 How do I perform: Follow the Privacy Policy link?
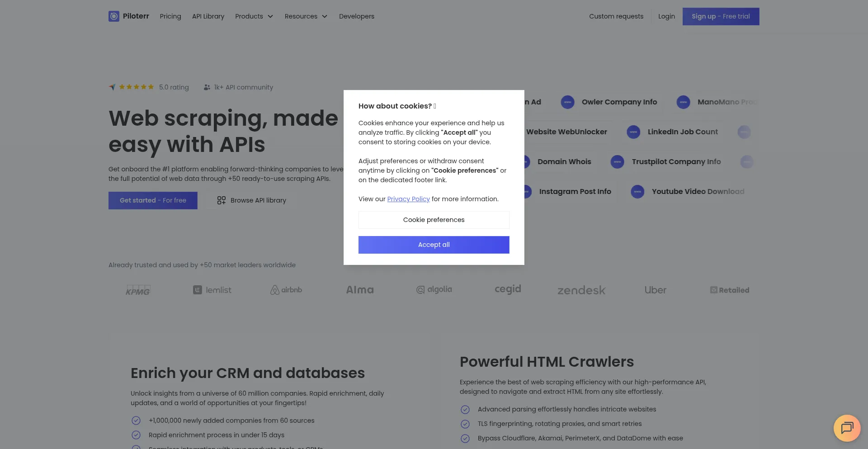click(408, 199)
